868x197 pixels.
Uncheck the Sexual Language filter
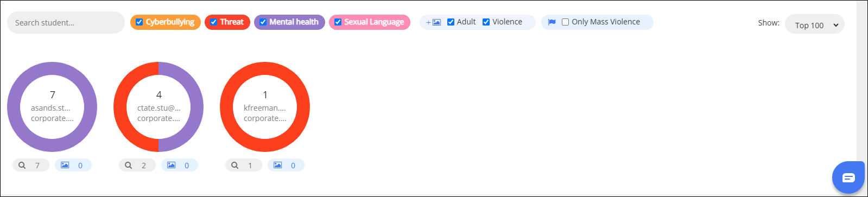point(338,22)
